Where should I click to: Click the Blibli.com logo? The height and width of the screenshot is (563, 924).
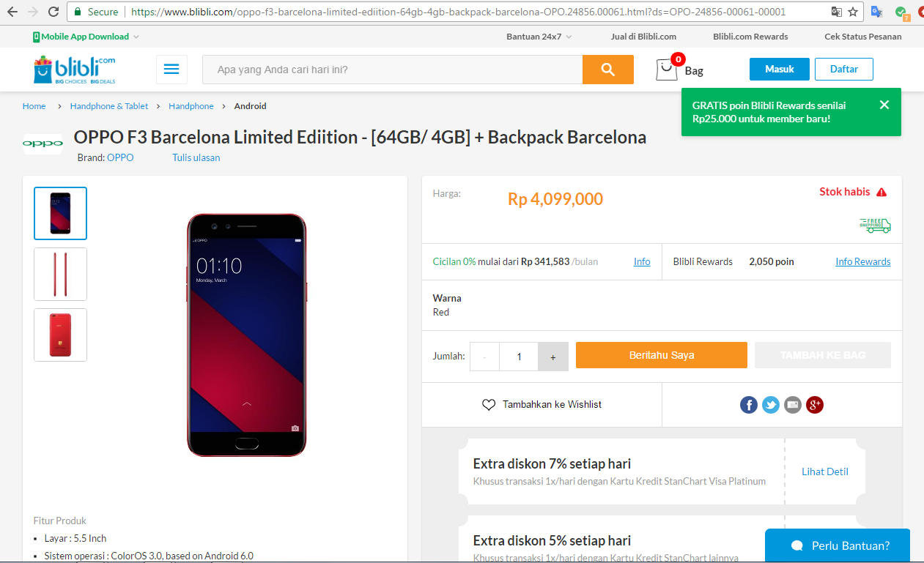click(73, 69)
